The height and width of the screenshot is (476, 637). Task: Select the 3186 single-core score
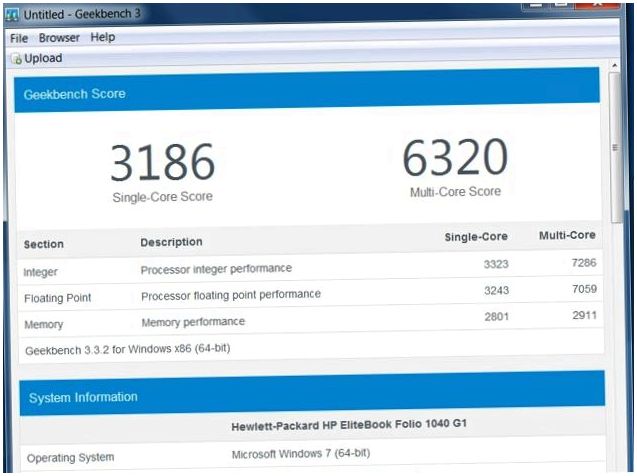[162, 162]
